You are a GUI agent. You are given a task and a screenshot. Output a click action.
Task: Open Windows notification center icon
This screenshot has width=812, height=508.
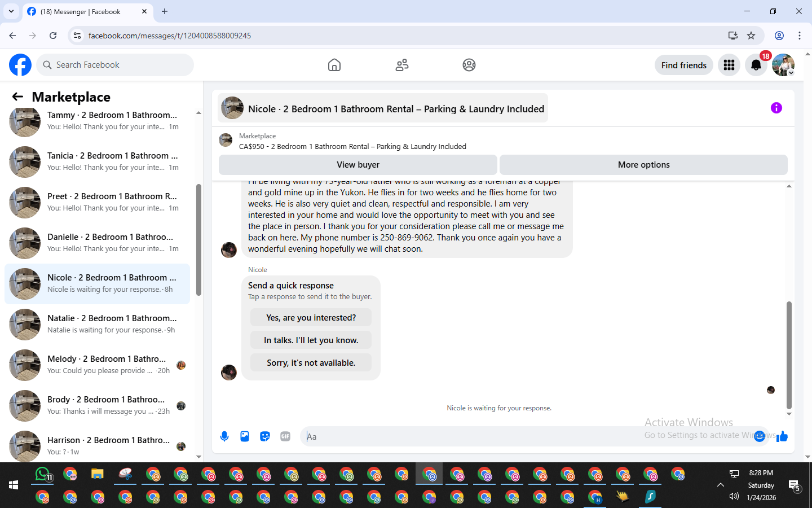click(x=795, y=485)
